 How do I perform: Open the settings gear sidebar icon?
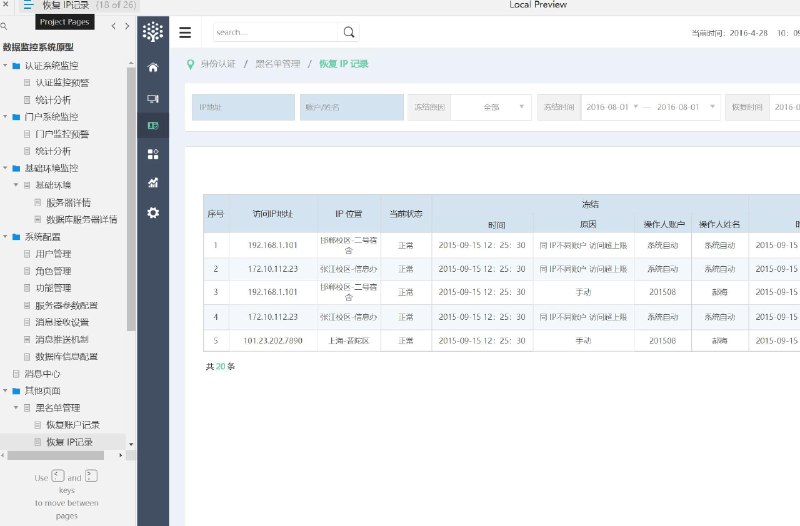click(153, 213)
